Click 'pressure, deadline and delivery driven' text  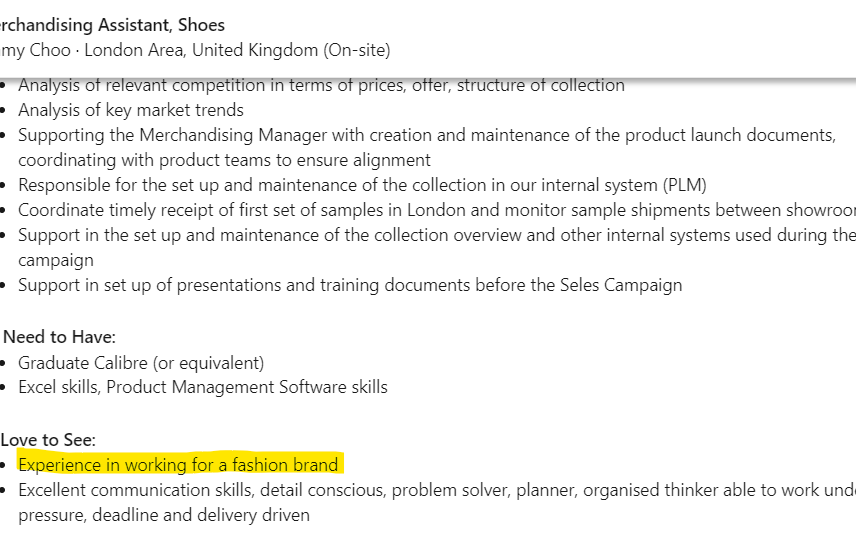[x=164, y=515]
